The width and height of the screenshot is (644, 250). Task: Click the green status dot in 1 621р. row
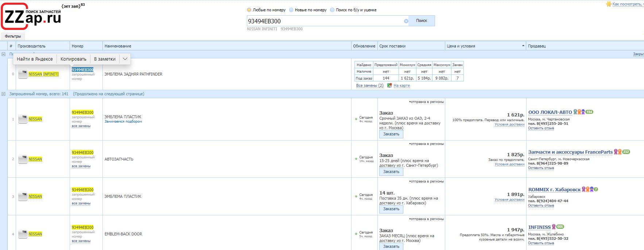[x=356, y=119]
